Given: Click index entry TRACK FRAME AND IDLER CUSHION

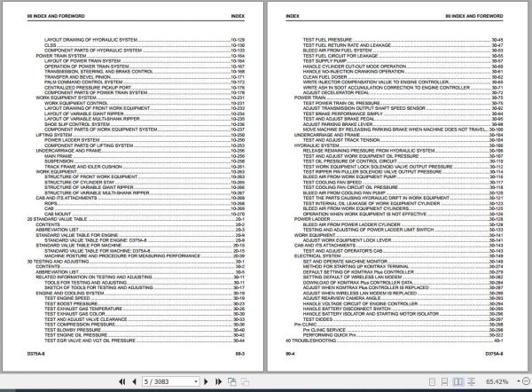Looking at the screenshot, I should 83,167.
